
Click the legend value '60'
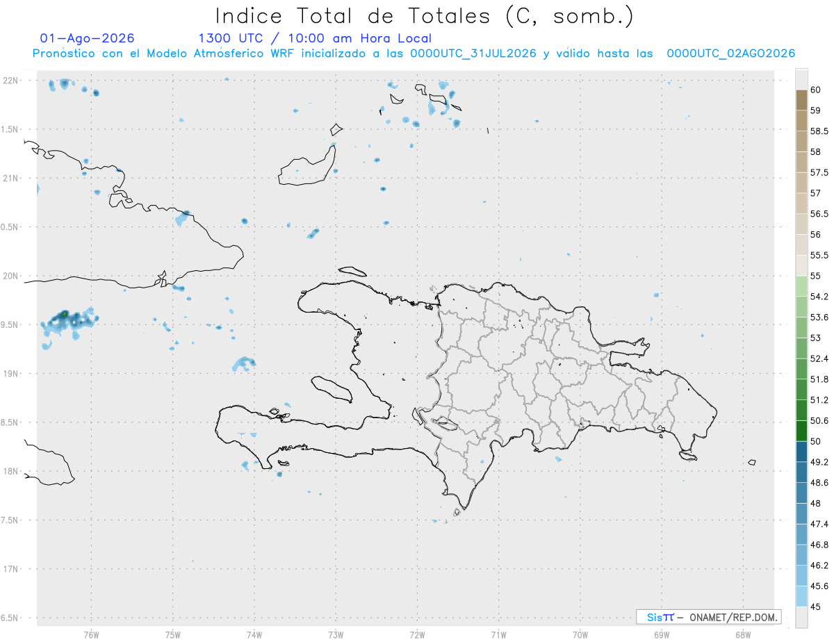pos(815,90)
